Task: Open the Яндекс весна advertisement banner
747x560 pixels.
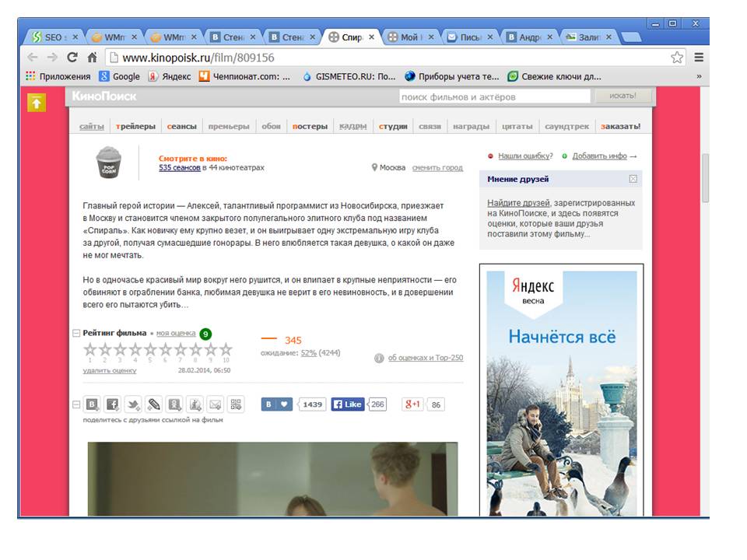Action: (x=561, y=390)
